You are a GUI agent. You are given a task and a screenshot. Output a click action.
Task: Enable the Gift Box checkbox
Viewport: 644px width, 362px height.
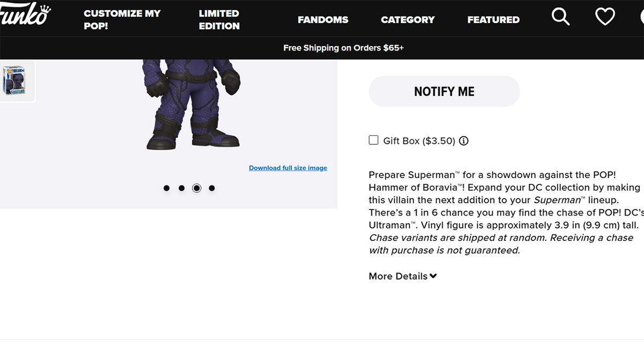[374, 141]
